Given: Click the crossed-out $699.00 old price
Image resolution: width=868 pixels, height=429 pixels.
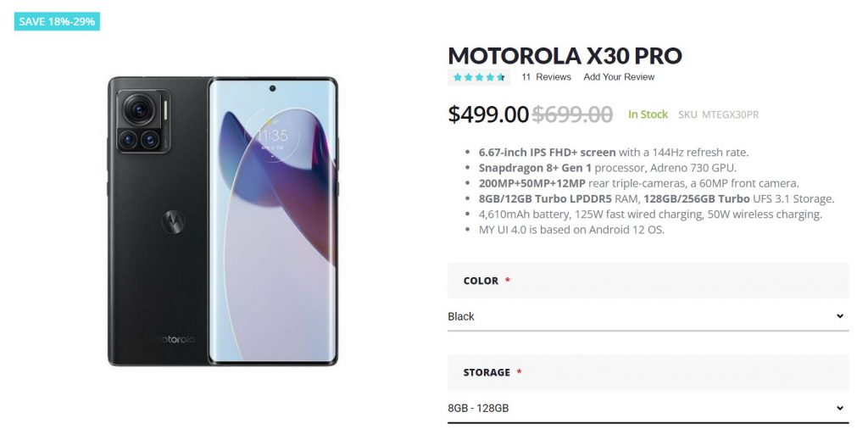Looking at the screenshot, I should coord(572,114).
